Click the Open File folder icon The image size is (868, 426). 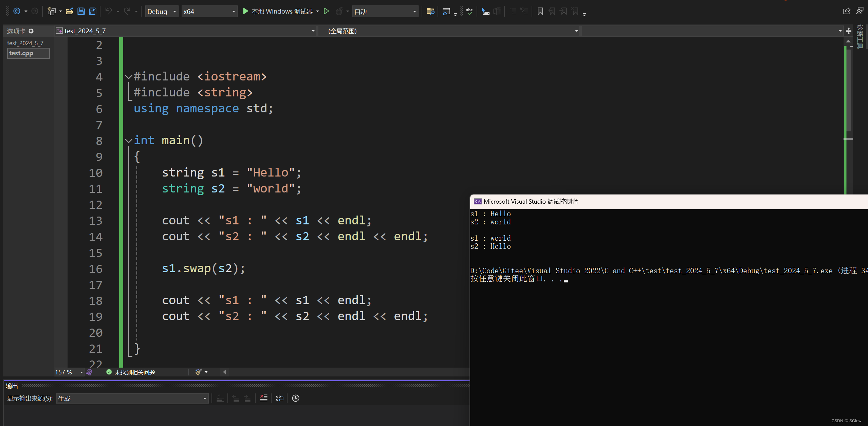point(70,12)
